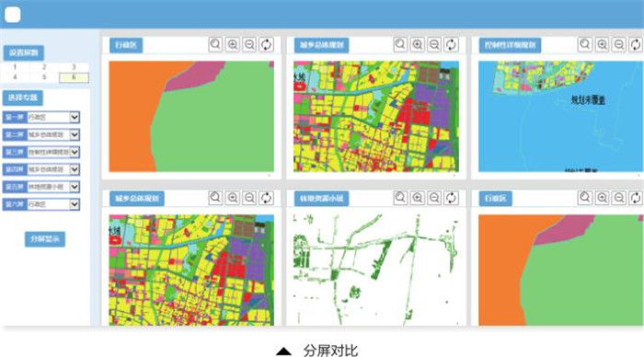Refresh the screen-four 城乡总体规划 map view

[x=266, y=198]
